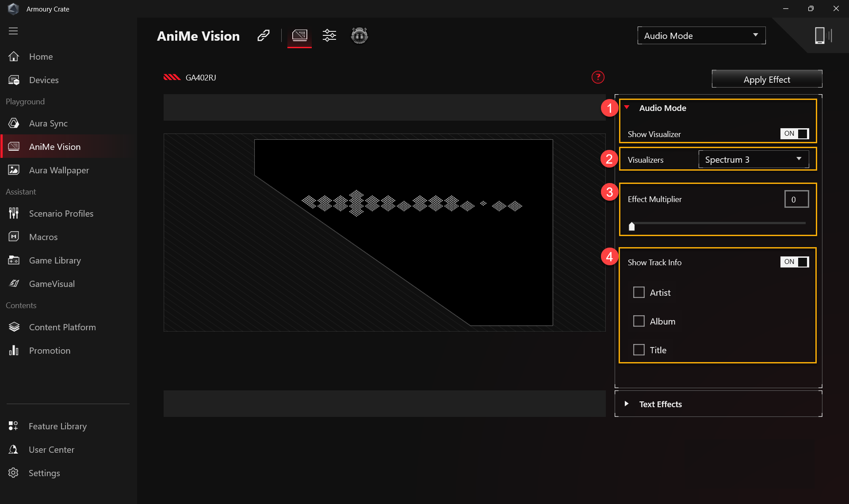Click the Apply Effect button
Viewport: 849px width, 504px height.
pos(767,79)
